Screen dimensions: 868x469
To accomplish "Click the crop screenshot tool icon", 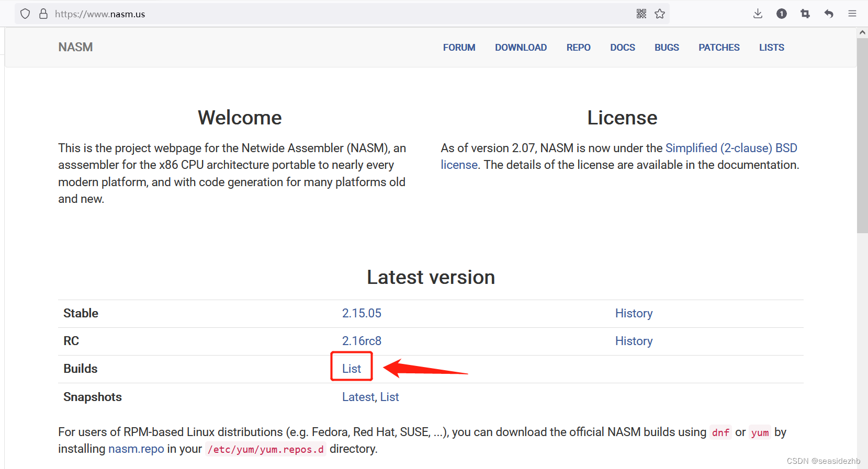I will tap(805, 14).
